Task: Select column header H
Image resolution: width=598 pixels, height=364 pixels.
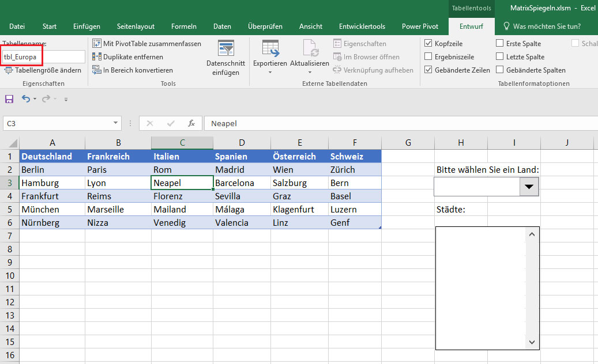Action: coord(461,143)
